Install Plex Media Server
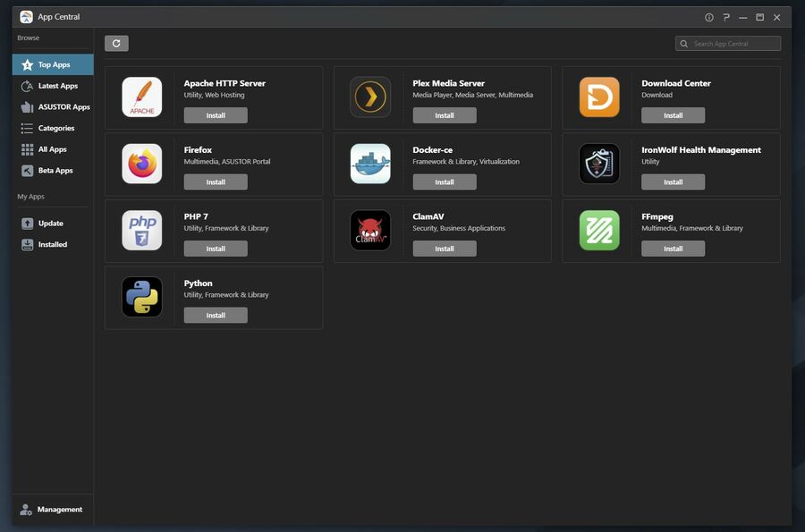This screenshot has height=532, width=805. point(445,114)
